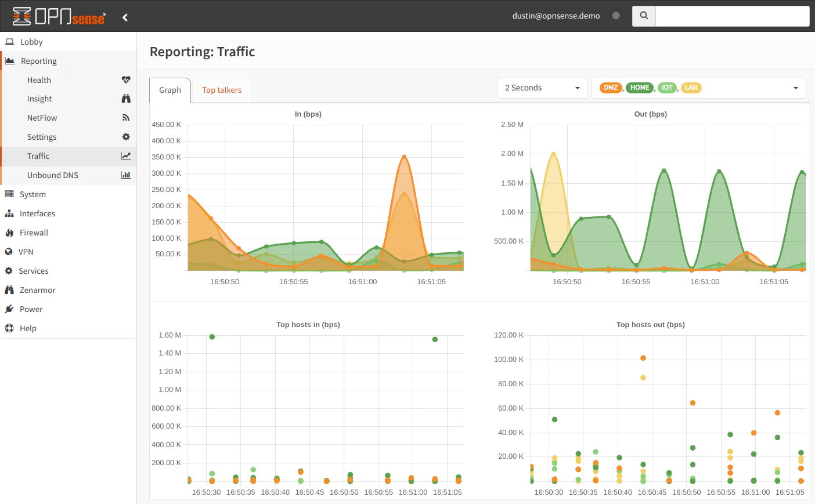Expand the Firewall menu section
This screenshot has height=504, width=815.
[x=34, y=233]
